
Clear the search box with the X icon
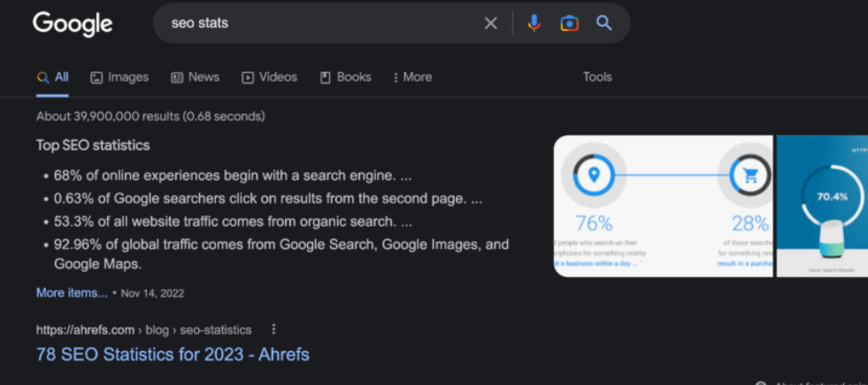pos(490,23)
